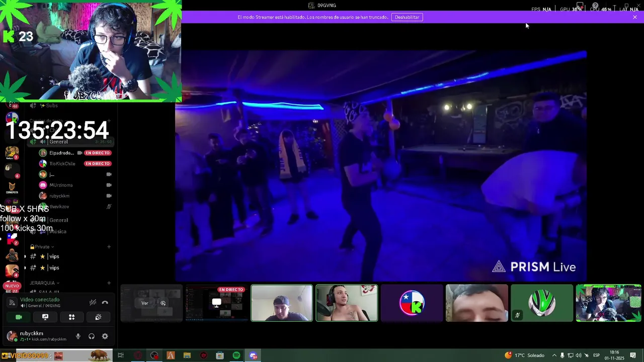The image size is (644, 362).
Task: Focus the shirtless man with headphones tile
Action: [347, 303]
